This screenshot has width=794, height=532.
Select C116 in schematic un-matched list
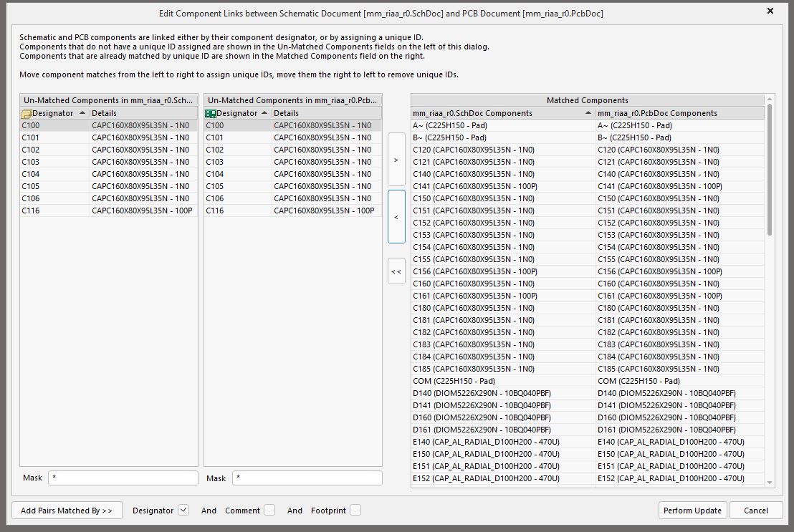tap(108, 211)
